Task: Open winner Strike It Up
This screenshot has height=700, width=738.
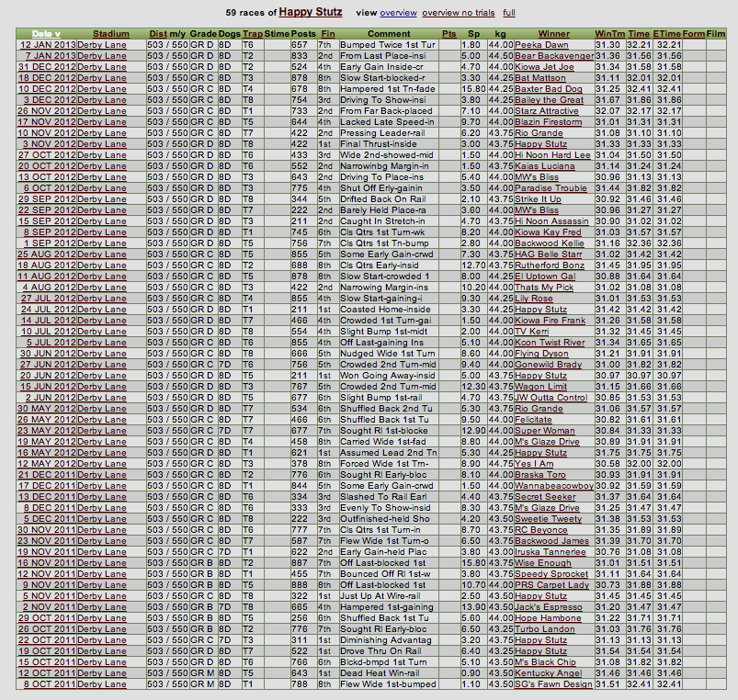Action: click(x=538, y=199)
